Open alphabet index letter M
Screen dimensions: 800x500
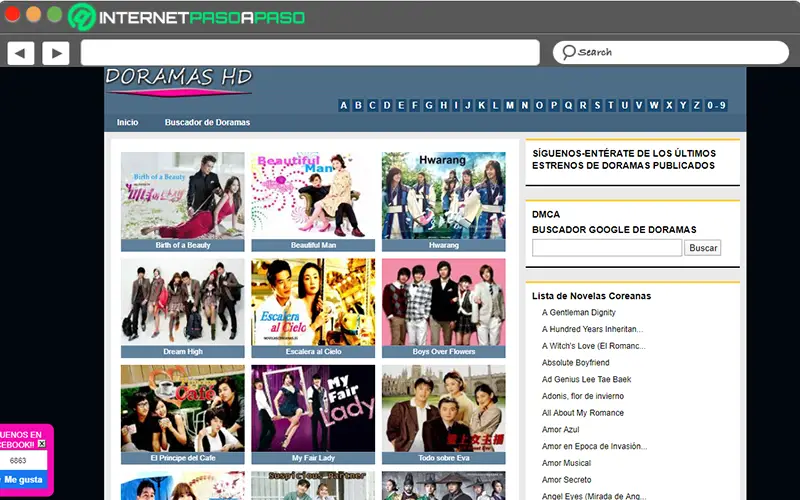point(510,106)
